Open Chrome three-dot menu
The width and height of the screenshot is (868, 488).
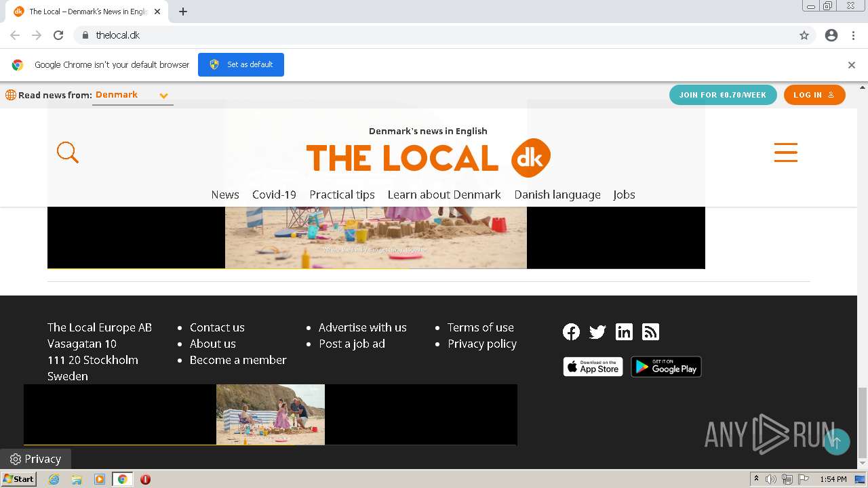(x=853, y=35)
